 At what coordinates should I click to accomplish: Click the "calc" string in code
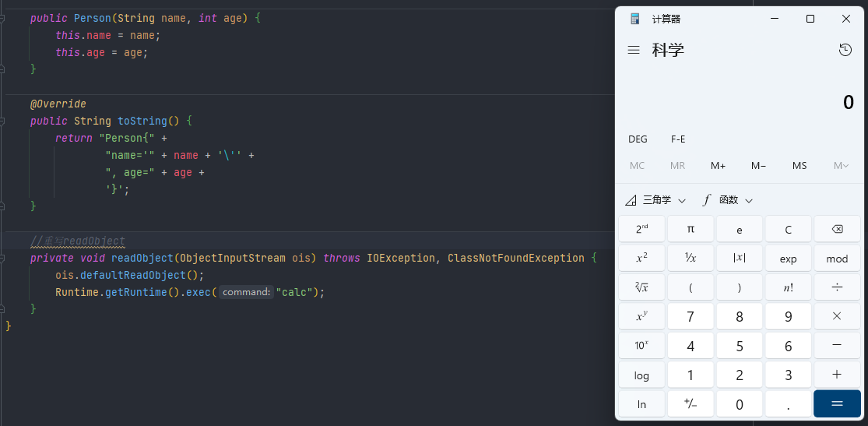294,292
